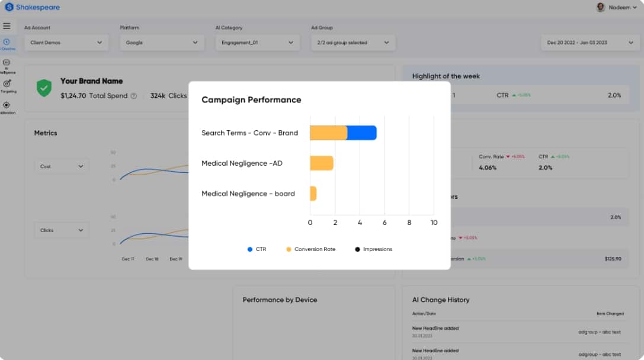Toggle the Conversion Rate legend item
The height and width of the screenshot is (360, 644).
click(311, 249)
